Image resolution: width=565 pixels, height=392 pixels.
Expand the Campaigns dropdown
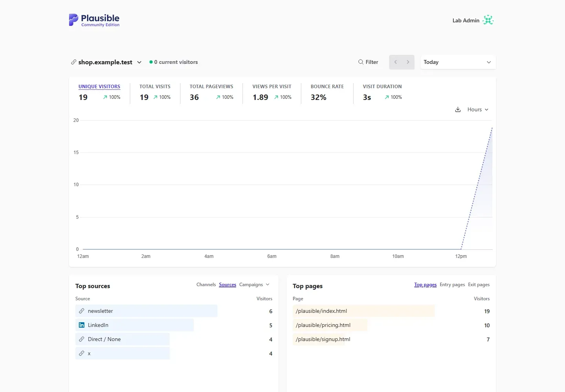coord(254,285)
